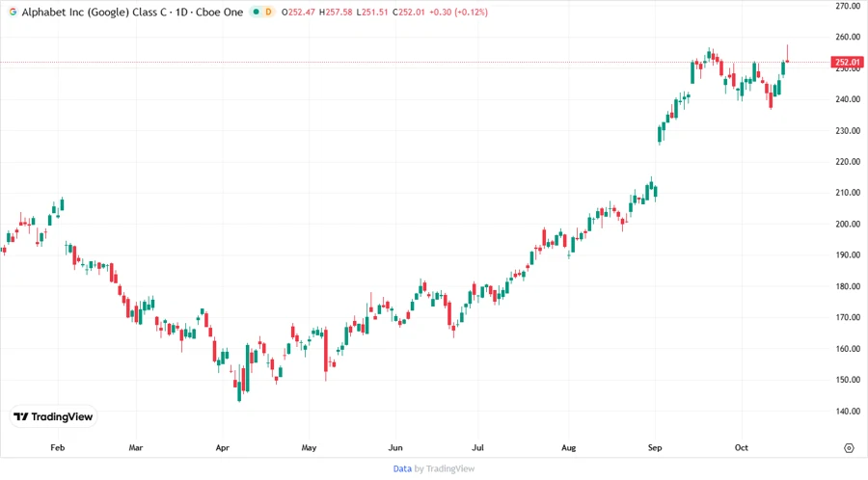Click the 260.00 price axis label

(x=848, y=37)
